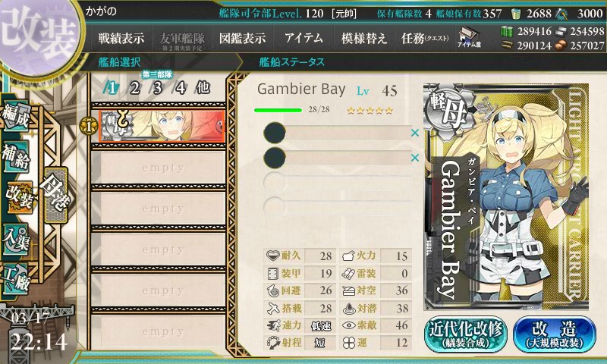Open the 入渠 (Docking) sidebar icon
Viewport: 607px width, 364px height.
click(x=16, y=239)
